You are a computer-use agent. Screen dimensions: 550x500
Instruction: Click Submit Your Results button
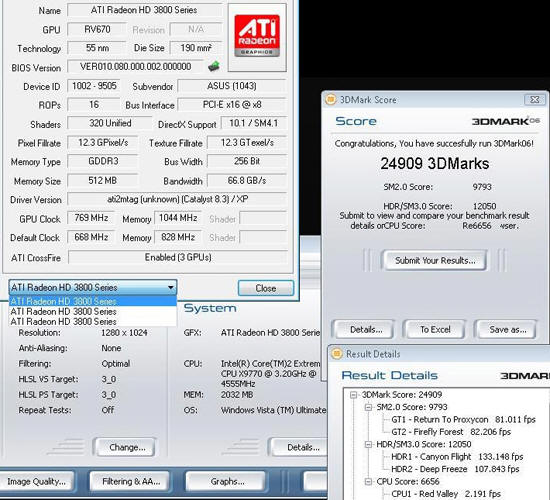pos(434,260)
